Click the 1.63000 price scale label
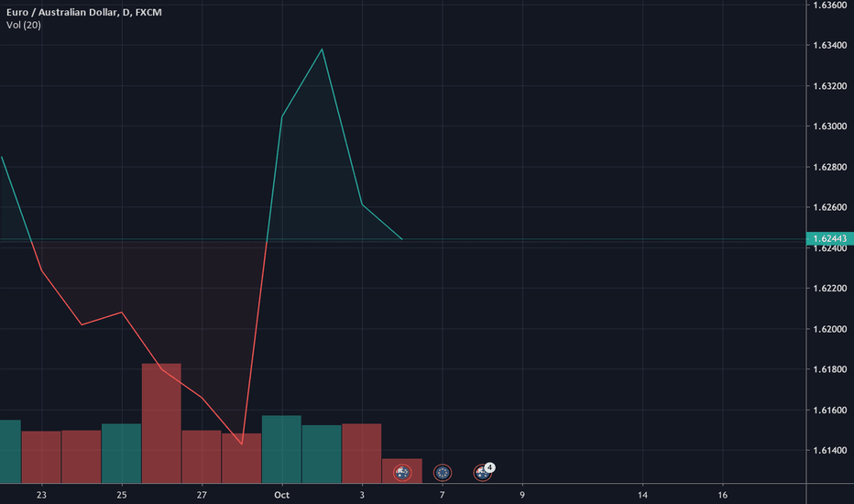 pyautogui.click(x=829, y=126)
